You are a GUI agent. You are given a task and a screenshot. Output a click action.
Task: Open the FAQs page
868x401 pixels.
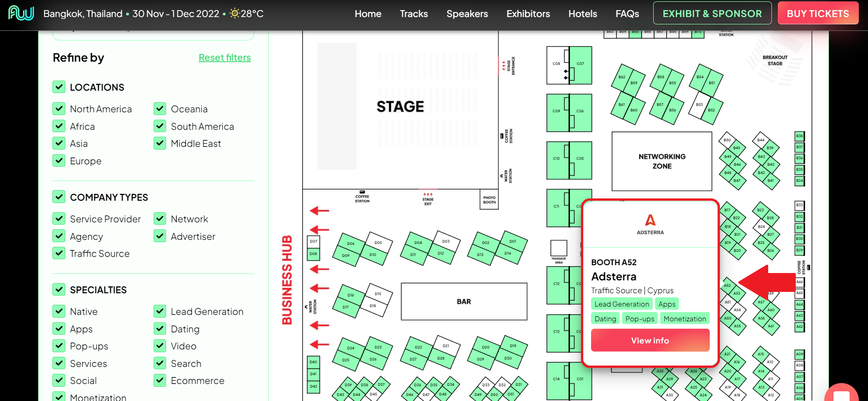coord(627,14)
